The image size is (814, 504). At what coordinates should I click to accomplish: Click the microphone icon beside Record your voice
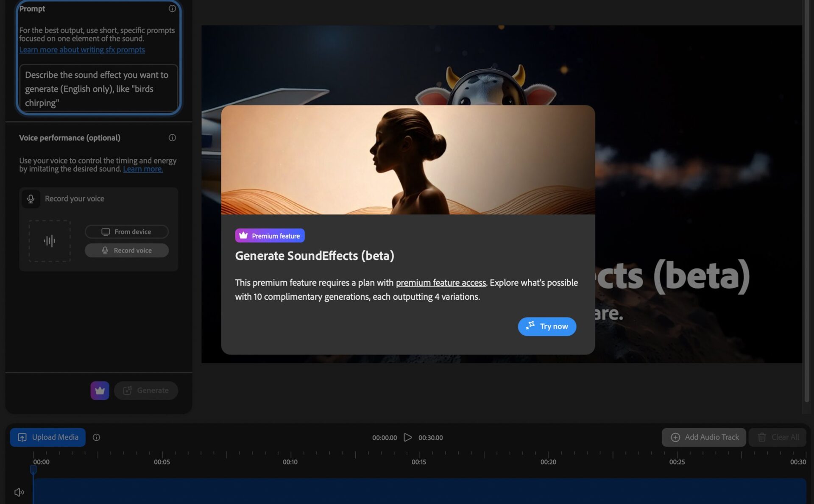[31, 199]
